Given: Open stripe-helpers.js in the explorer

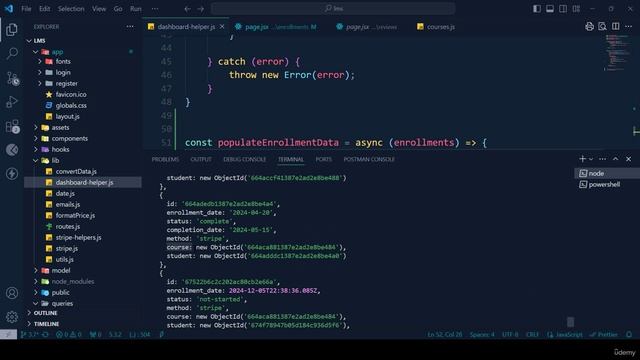Looking at the screenshot, I should click(78, 237).
